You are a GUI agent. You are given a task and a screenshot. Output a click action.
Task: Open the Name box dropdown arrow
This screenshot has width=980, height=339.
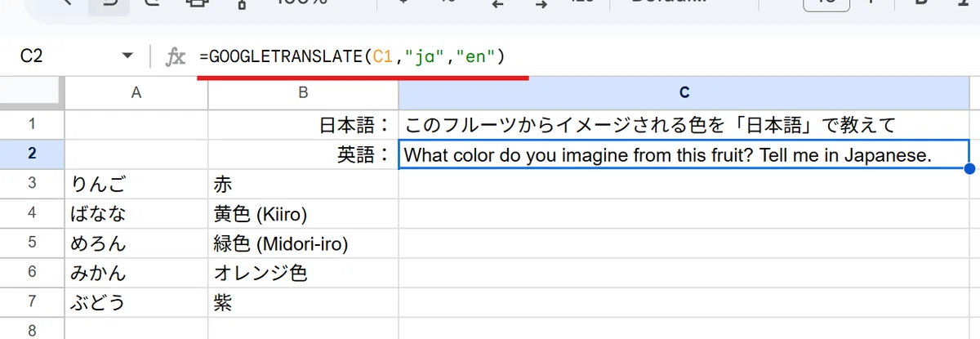[127, 57]
